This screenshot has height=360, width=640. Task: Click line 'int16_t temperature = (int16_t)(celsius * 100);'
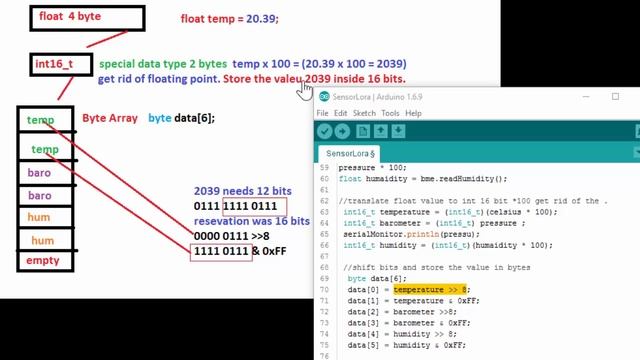pos(450,212)
